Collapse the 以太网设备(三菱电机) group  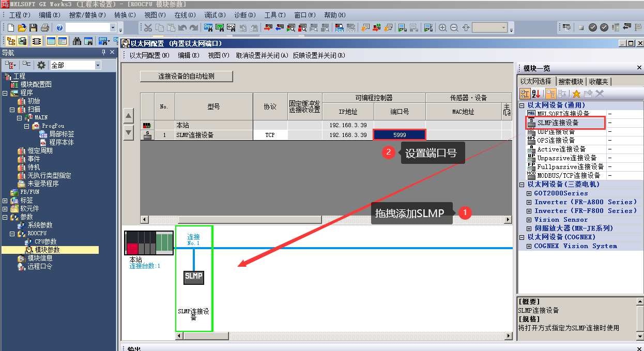click(522, 185)
